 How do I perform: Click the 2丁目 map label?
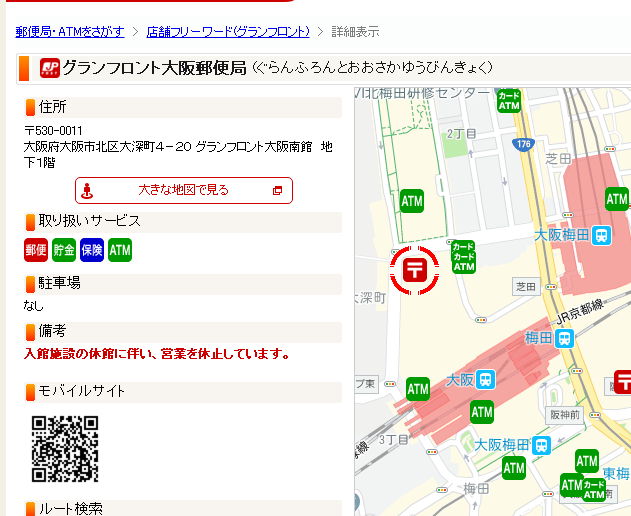click(x=462, y=134)
